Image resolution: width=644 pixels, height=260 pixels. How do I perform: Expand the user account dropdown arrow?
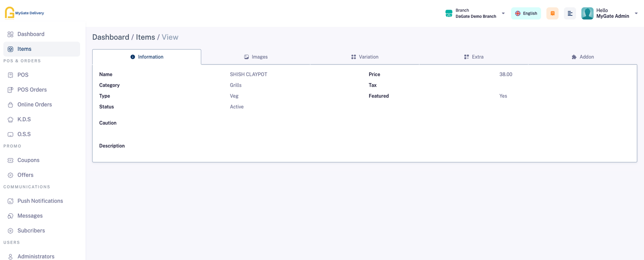point(636,13)
